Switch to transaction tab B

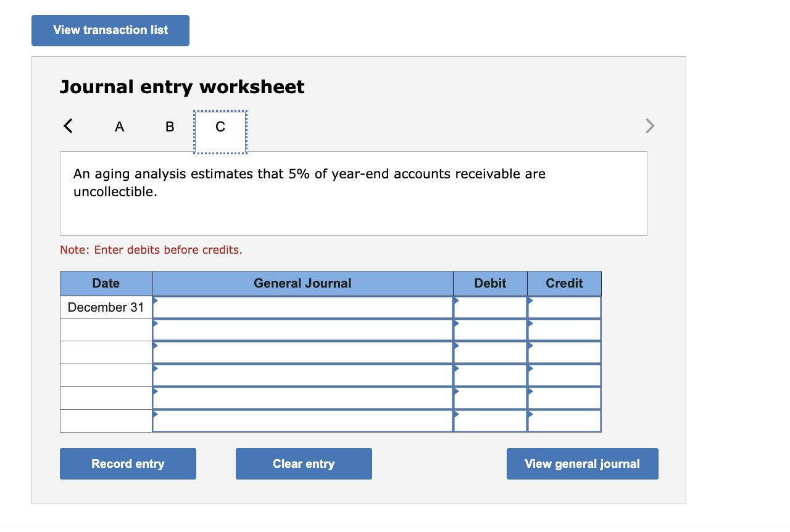pos(170,126)
